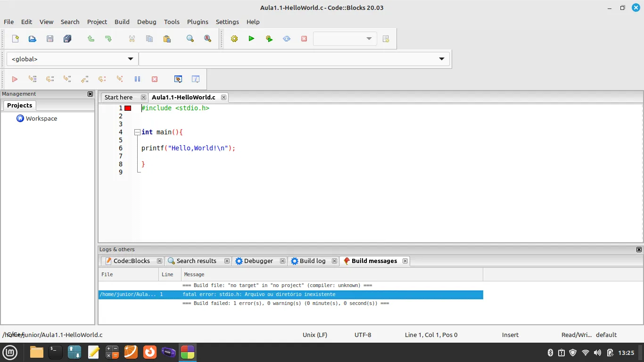
Task: Click the Find magnifier icon
Action: 190,39
